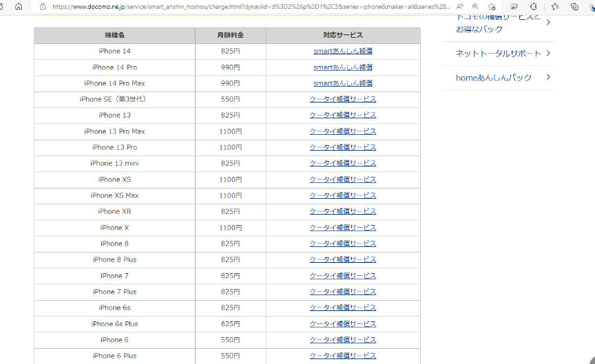Open smartあんしん補償 link for iPhone 14 Pro Max

pos(343,83)
